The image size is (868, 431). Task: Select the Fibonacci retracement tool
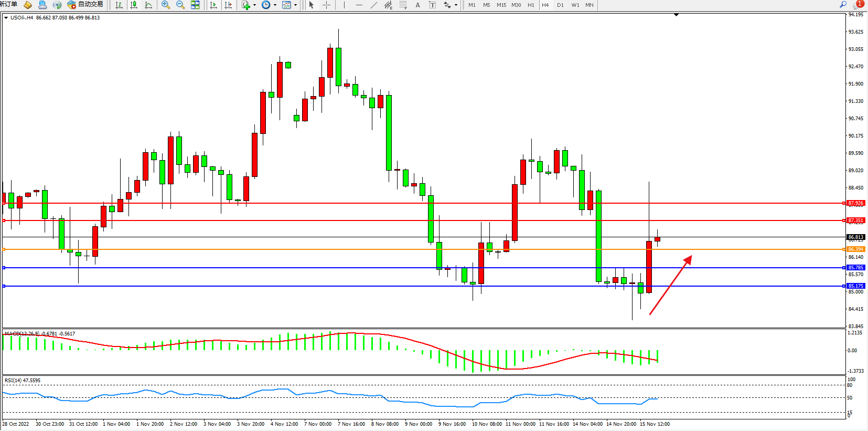tap(403, 5)
